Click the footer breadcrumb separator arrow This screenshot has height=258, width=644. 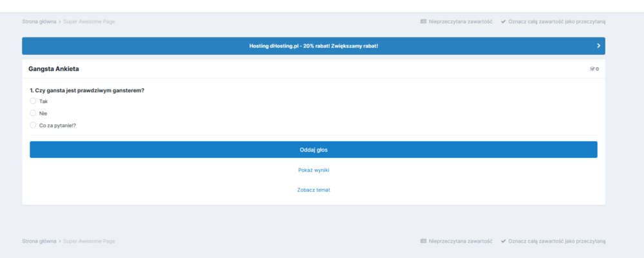click(60, 241)
